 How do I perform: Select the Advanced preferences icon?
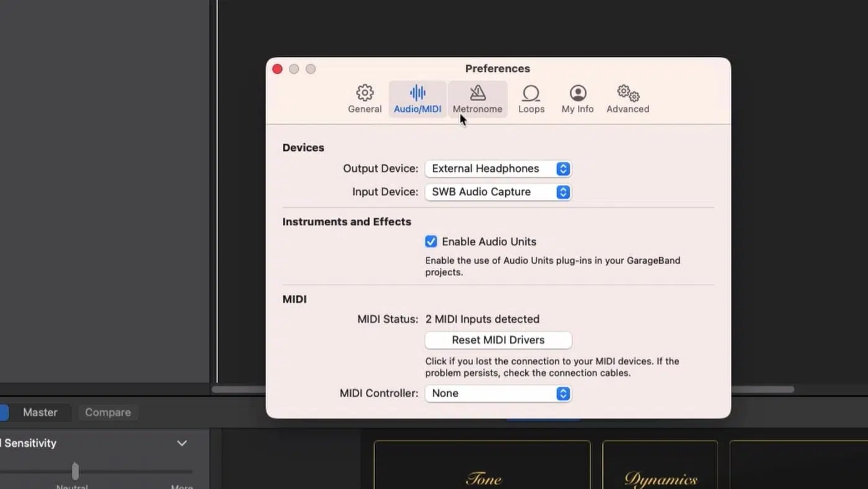(x=627, y=98)
